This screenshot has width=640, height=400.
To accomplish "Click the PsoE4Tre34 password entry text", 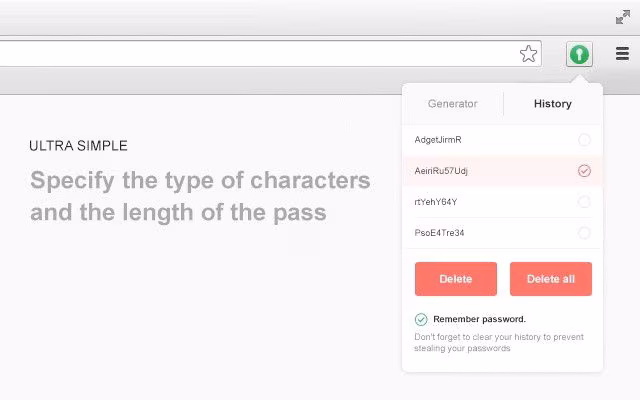I will click(x=439, y=233).
